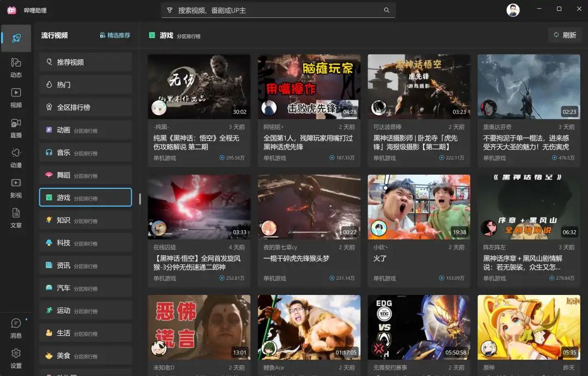Switch to the 动画 分区排行榜 category
This screenshot has width=588, height=376.
(85, 130)
